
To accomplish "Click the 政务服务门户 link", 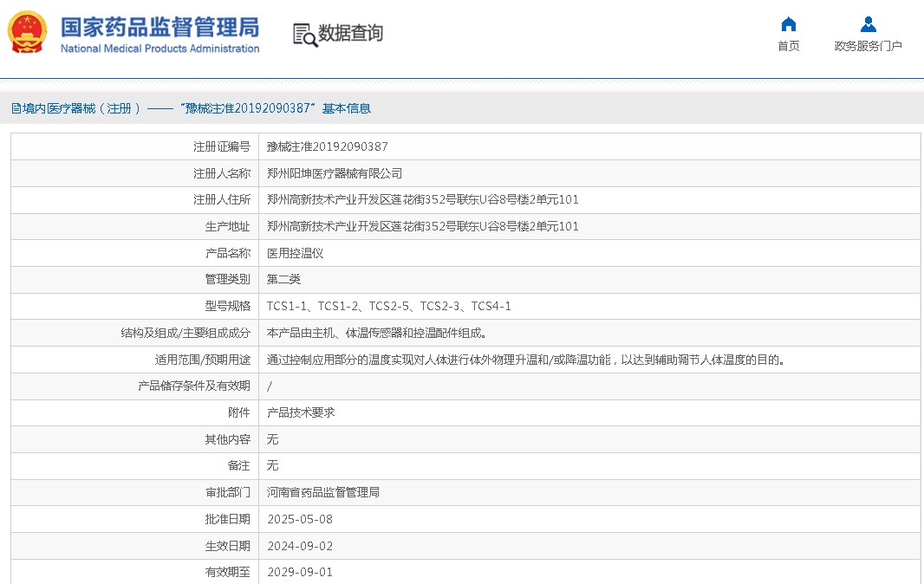I will tap(868, 46).
